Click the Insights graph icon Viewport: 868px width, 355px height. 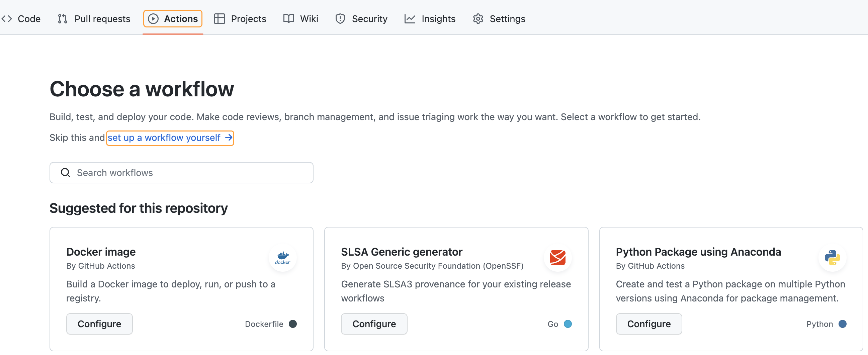pos(409,19)
